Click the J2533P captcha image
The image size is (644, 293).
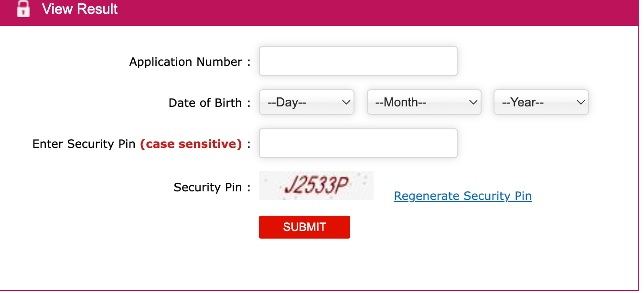click(x=316, y=186)
